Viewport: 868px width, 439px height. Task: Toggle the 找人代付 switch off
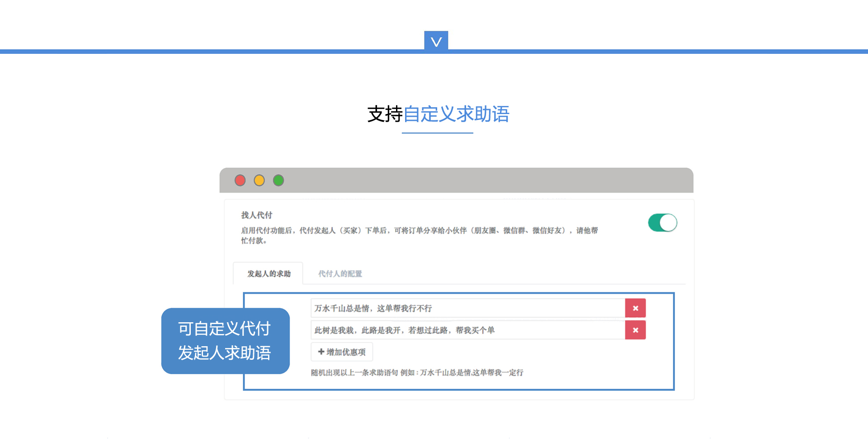(x=662, y=223)
